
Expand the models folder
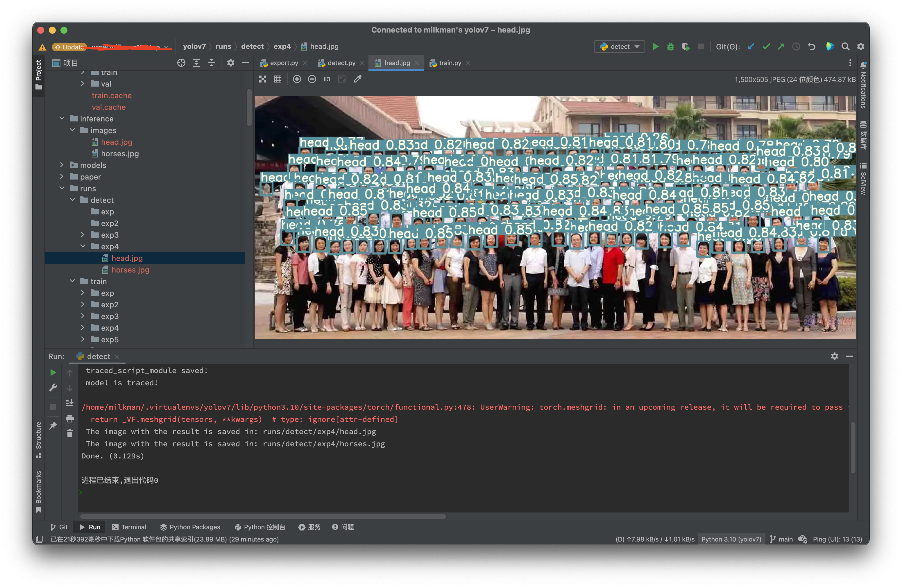tap(62, 165)
